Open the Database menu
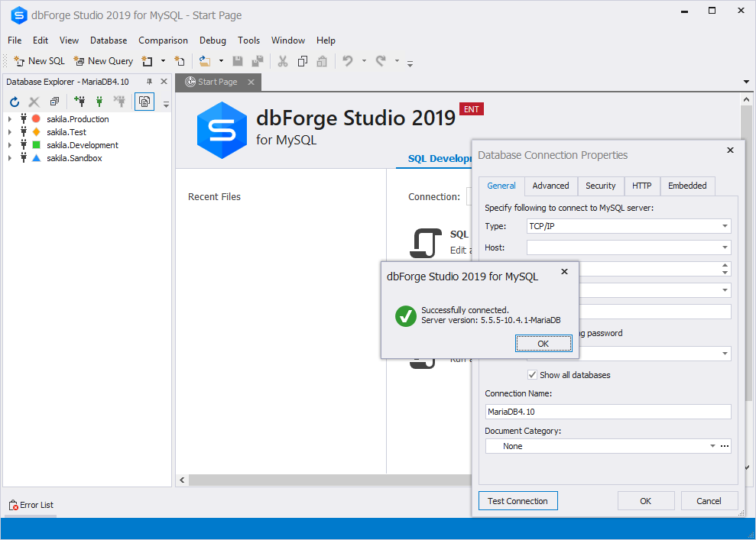 tap(109, 40)
